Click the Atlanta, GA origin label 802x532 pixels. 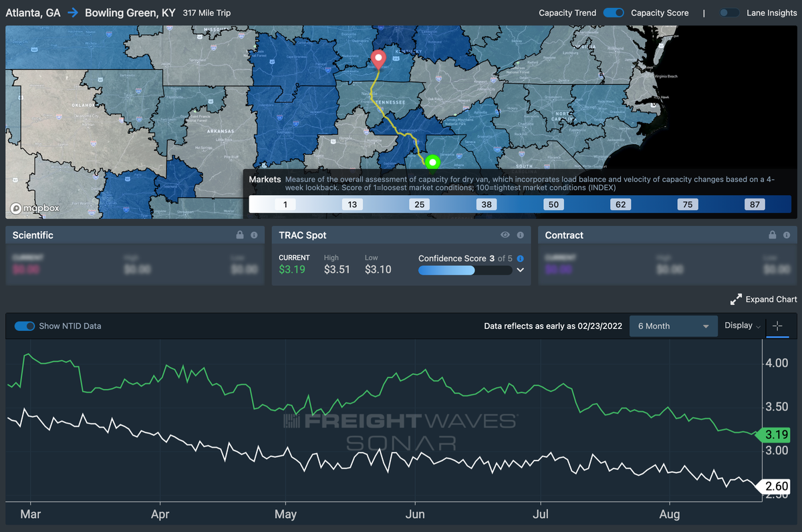(x=33, y=13)
